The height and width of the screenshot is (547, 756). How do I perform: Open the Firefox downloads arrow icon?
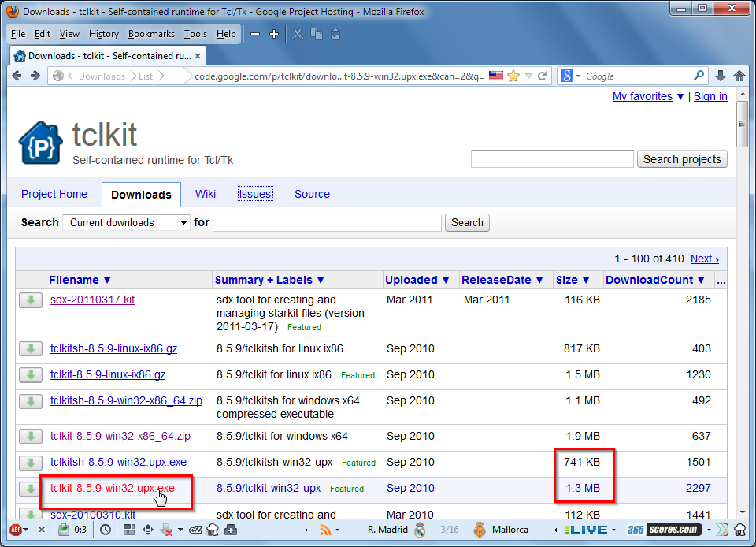pyautogui.click(x=720, y=76)
